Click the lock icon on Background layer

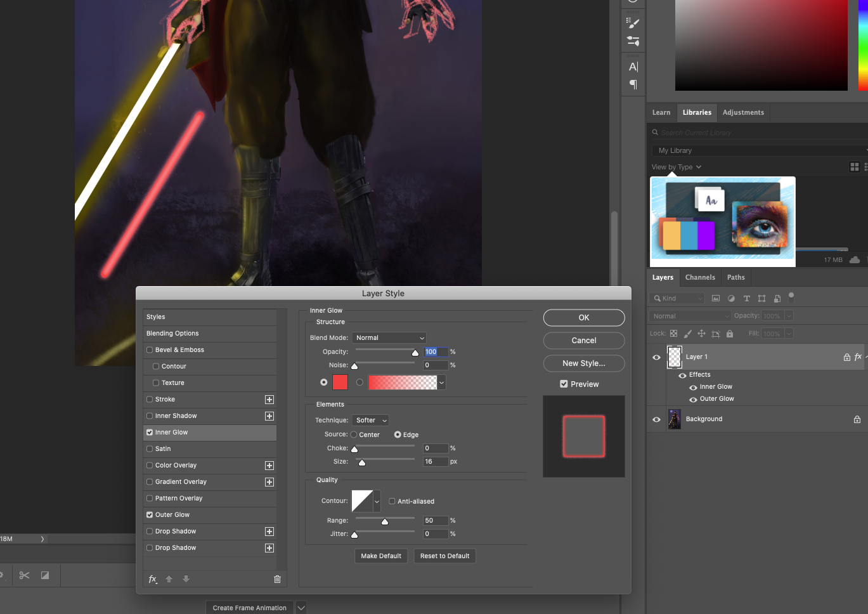pyautogui.click(x=857, y=419)
